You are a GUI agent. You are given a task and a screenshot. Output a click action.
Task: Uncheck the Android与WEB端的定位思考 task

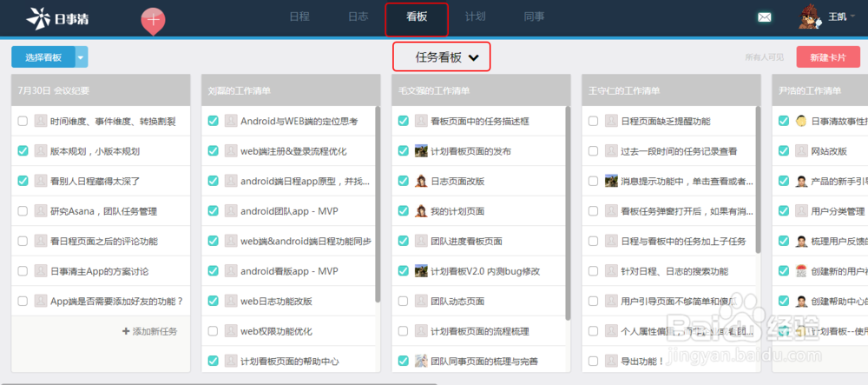pos(214,121)
